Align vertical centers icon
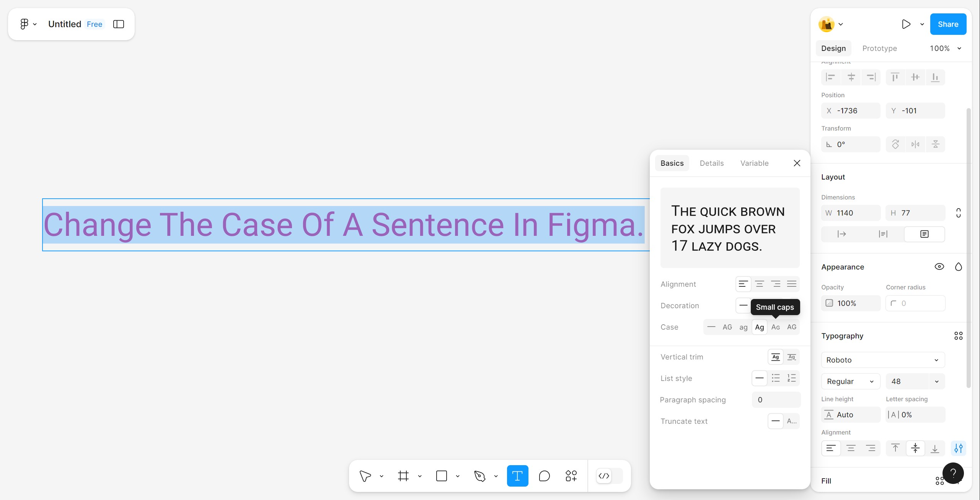 915,77
